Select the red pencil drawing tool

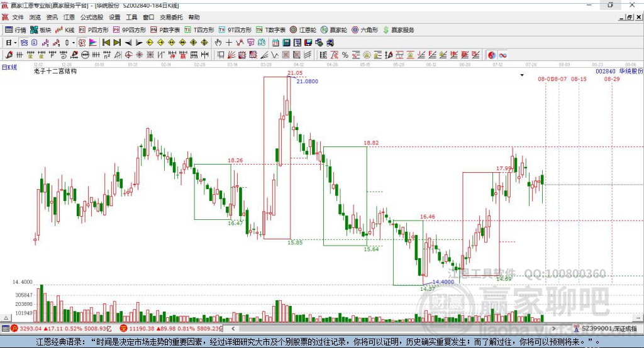9,55
